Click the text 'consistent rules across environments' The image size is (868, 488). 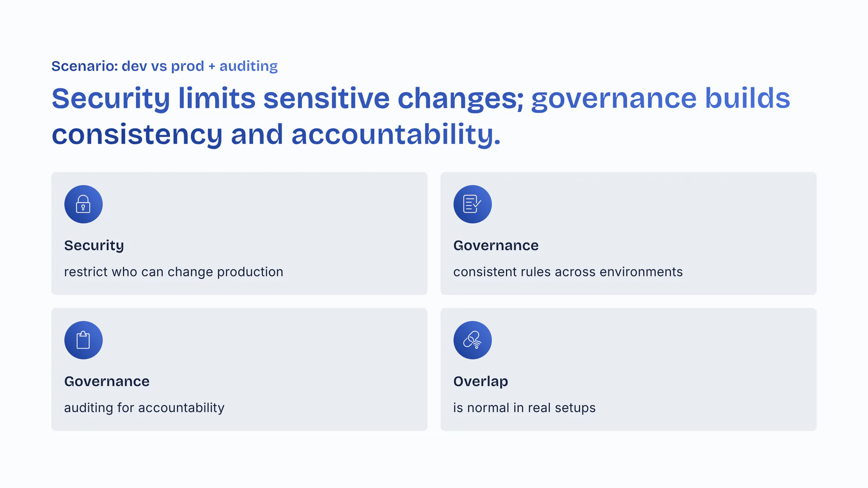point(568,272)
